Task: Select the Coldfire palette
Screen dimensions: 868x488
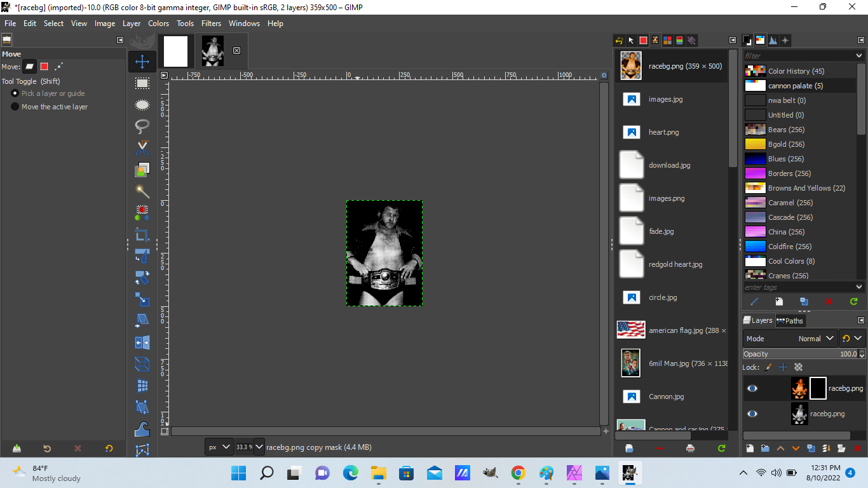Action: [789, 247]
